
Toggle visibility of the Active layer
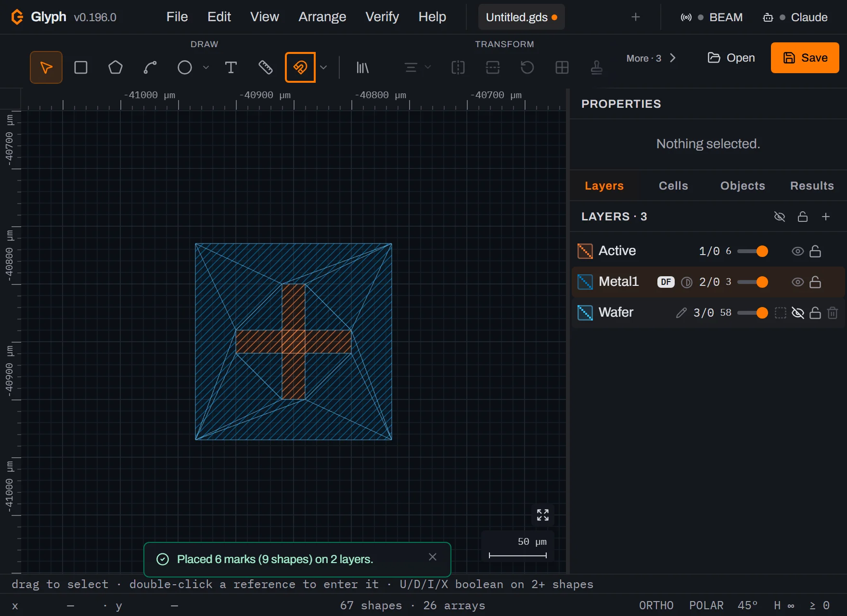click(798, 251)
